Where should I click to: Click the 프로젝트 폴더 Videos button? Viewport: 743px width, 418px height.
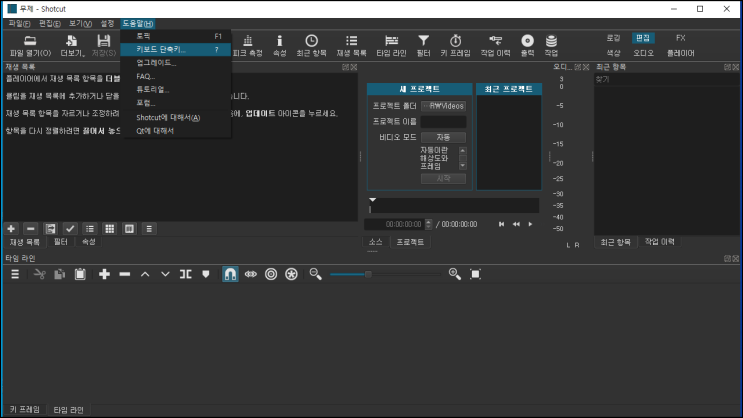click(x=444, y=106)
